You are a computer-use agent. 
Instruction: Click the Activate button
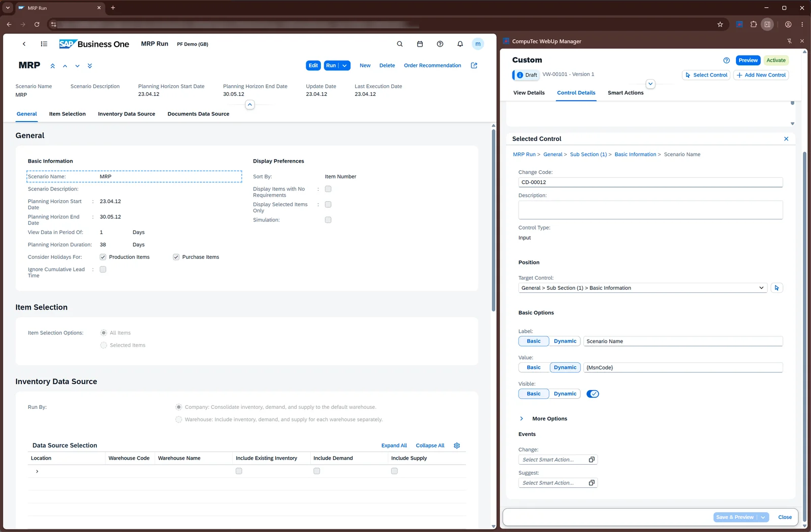776,60
